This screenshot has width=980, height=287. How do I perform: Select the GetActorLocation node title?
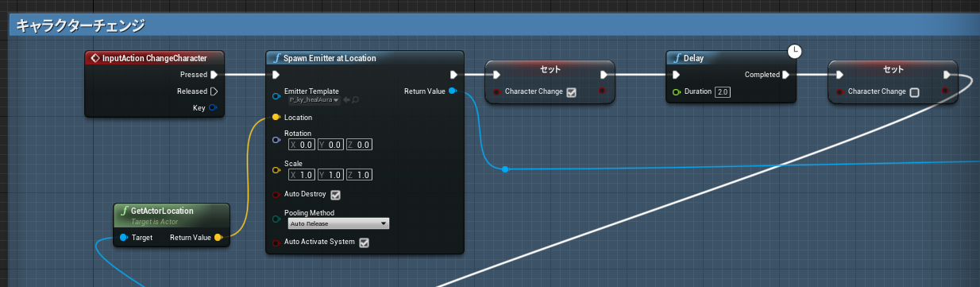click(x=161, y=211)
